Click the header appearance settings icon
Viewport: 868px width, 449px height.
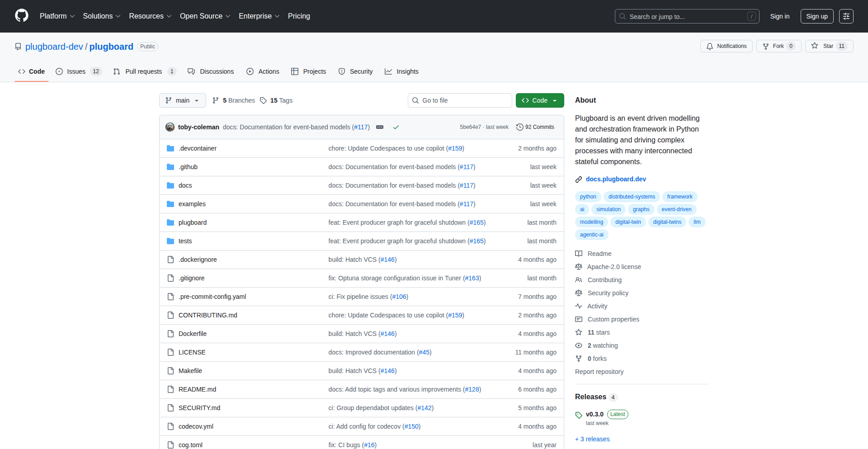pyautogui.click(x=846, y=16)
